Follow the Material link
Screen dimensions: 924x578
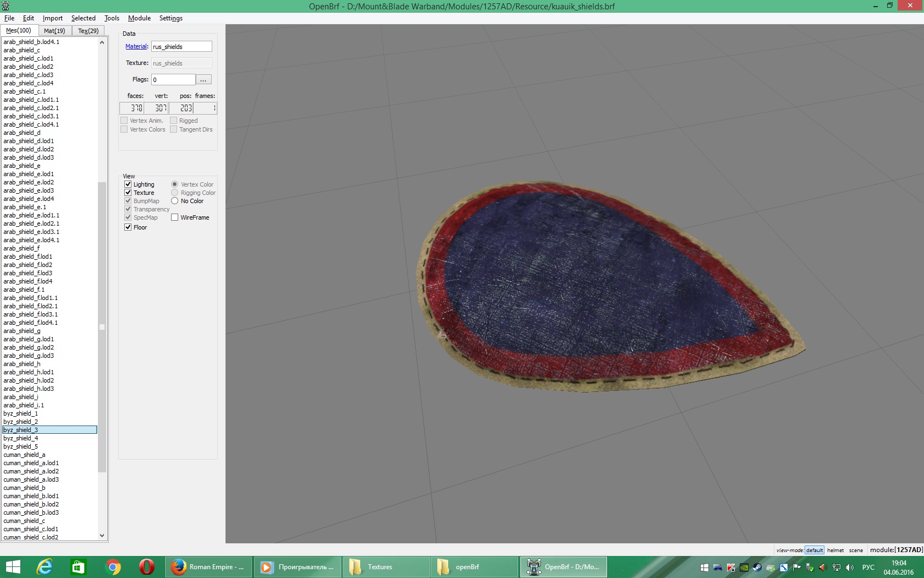click(136, 46)
